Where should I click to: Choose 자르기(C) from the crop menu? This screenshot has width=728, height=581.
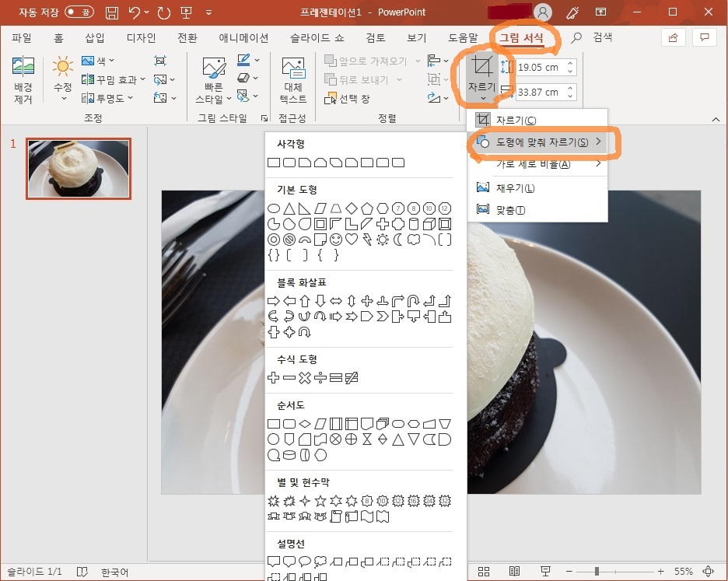pos(538,121)
